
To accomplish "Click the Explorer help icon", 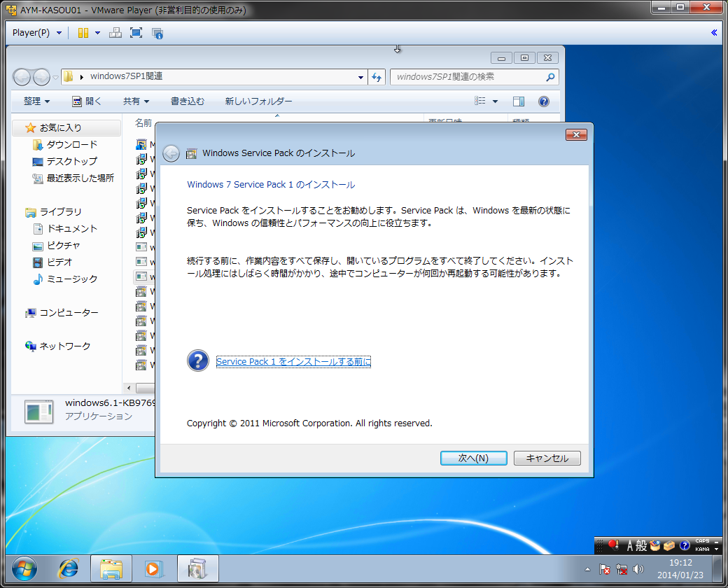I will tap(544, 101).
